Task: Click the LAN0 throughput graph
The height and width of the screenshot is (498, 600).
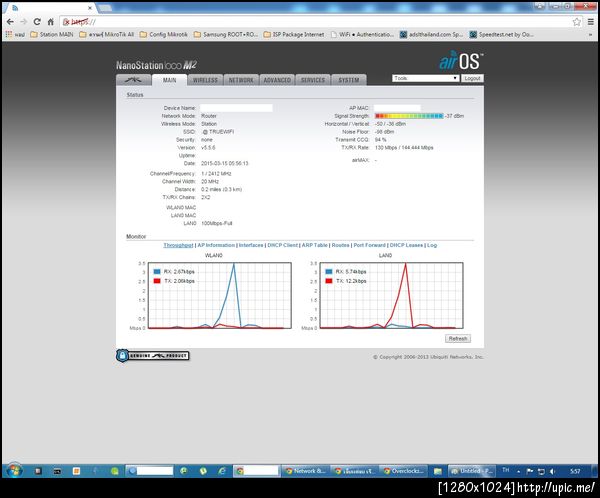Action: (x=391, y=295)
